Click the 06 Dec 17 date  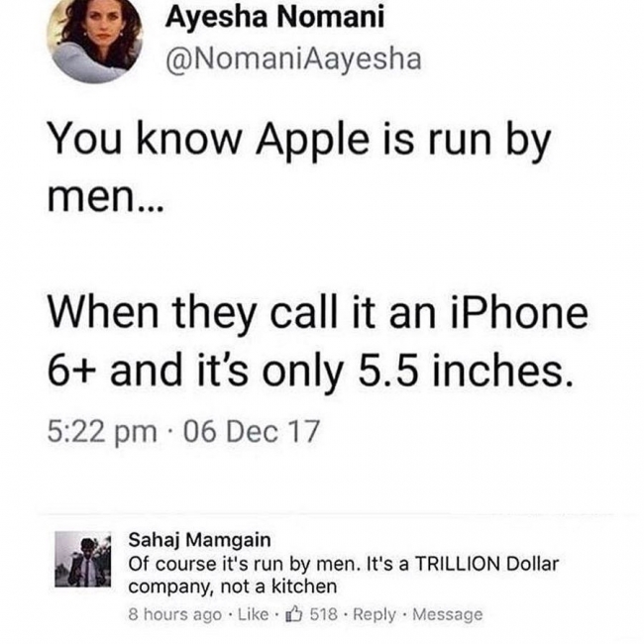coord(252,432)
